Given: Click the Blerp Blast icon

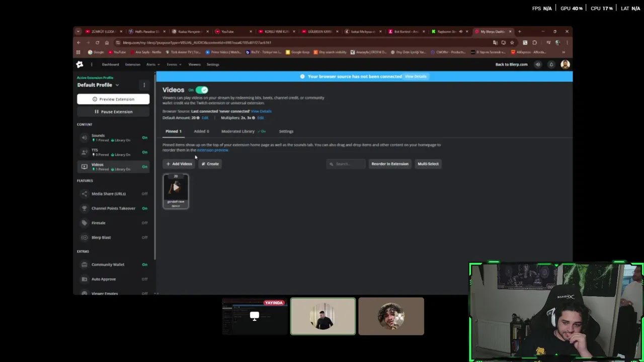Looking at the screenshot, I should [x=84, y=237].
